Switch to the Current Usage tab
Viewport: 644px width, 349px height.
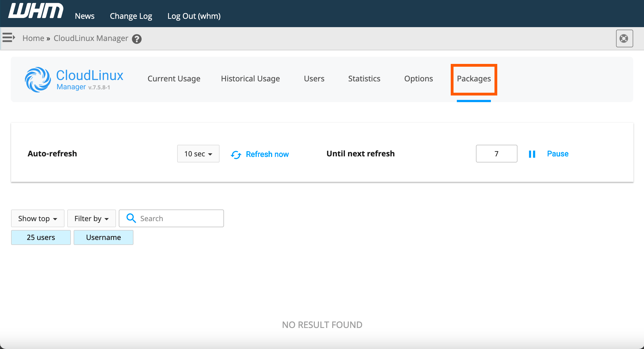174,79
